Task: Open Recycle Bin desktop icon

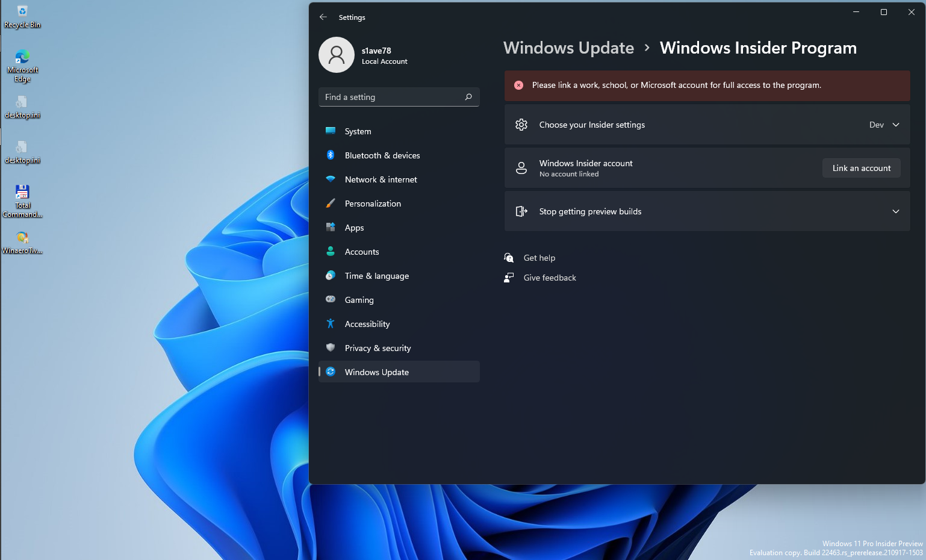Action: click(x=22, y=16)
